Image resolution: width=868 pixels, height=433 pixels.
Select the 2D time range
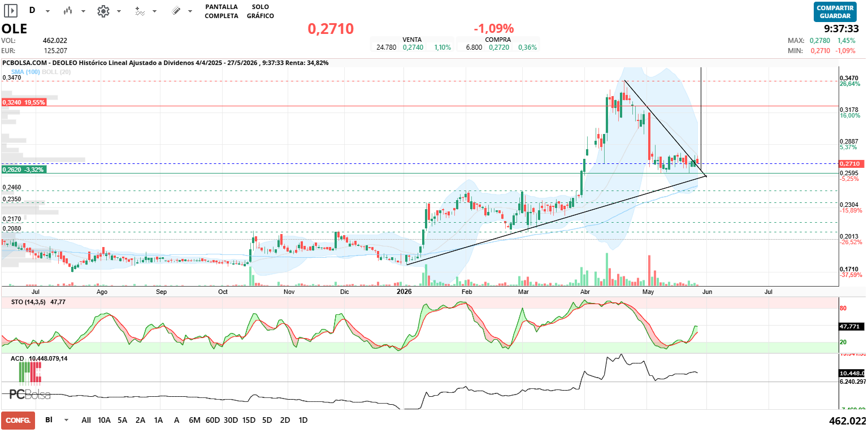pyautogui.click(x=285, y=420)
